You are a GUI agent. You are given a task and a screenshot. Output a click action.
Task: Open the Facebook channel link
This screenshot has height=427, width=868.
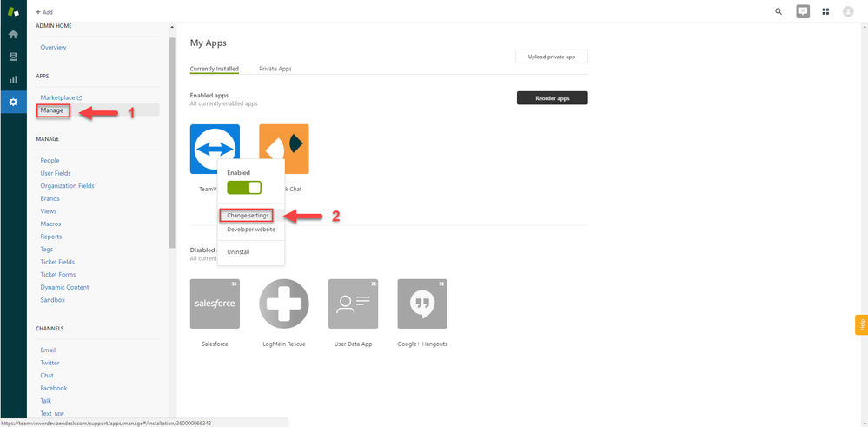[54, 388]
